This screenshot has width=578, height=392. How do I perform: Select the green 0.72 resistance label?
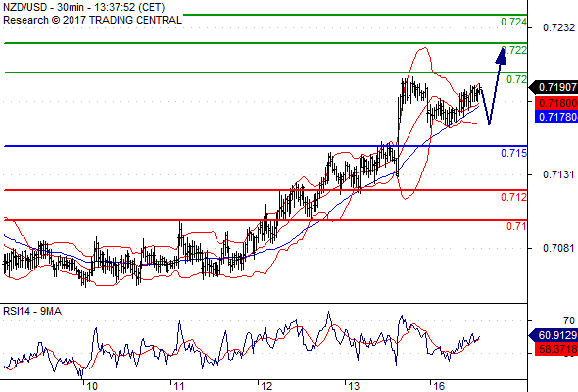pyautogui.click(x=517, y=79)
